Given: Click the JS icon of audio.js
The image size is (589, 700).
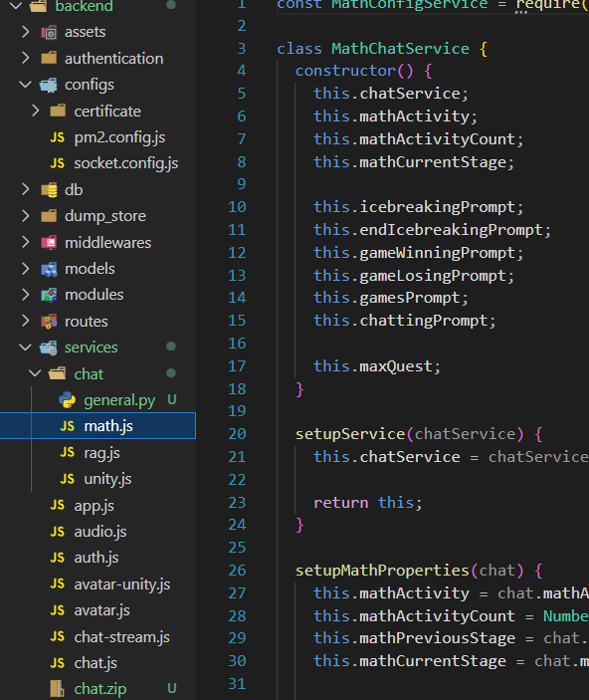Looking at the screenshot, I should pos(58,532).
